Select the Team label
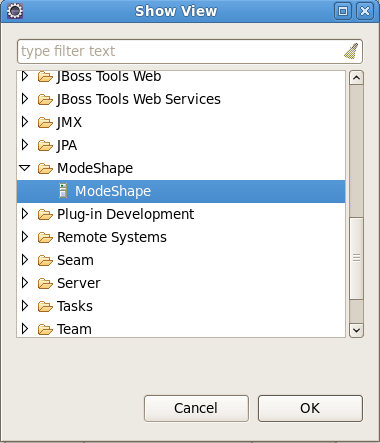 74,329
